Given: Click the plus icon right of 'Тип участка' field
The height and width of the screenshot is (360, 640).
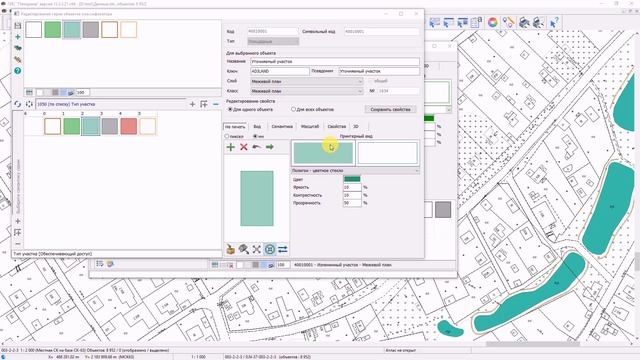Looking at the screenshot, I should tap(192, 104).
